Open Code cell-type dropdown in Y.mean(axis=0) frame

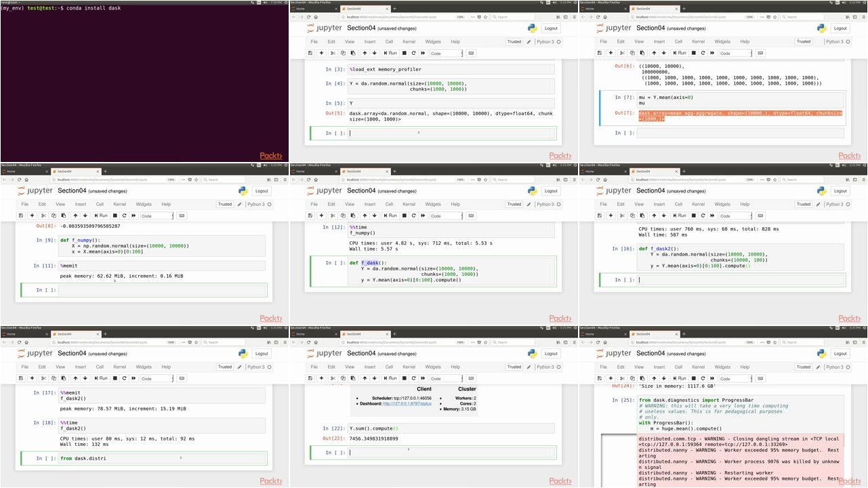click(736, 53)
